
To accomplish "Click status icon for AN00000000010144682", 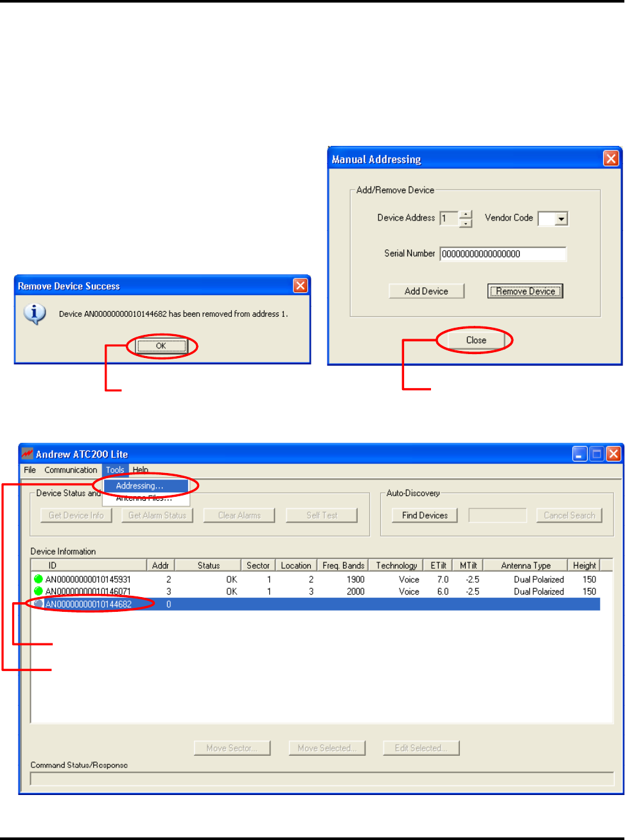I will [x=39, y=604].
